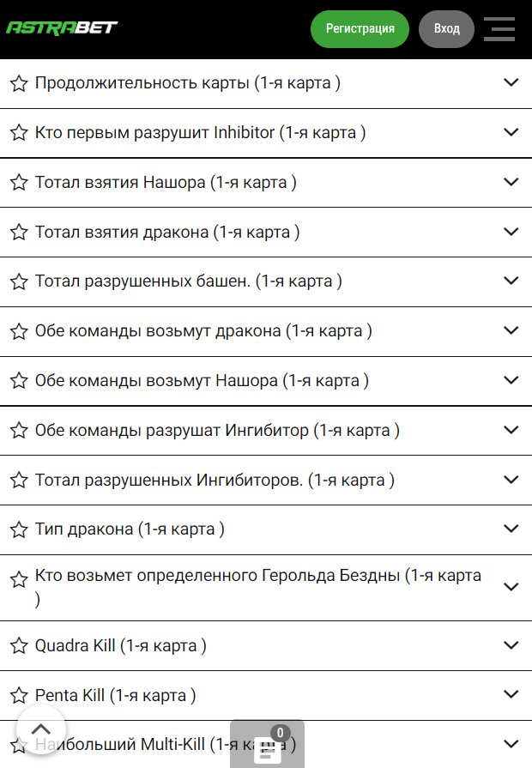This screenshot has width=532, height=768.
Task: Expand Тотал разрушенных башен chevron
Action: coord(511,281)
